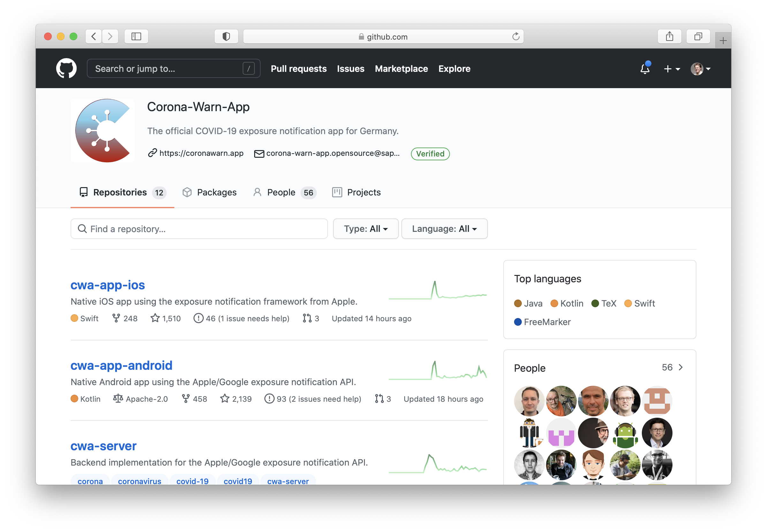Open Marketplace in header

tap(401, 69)
